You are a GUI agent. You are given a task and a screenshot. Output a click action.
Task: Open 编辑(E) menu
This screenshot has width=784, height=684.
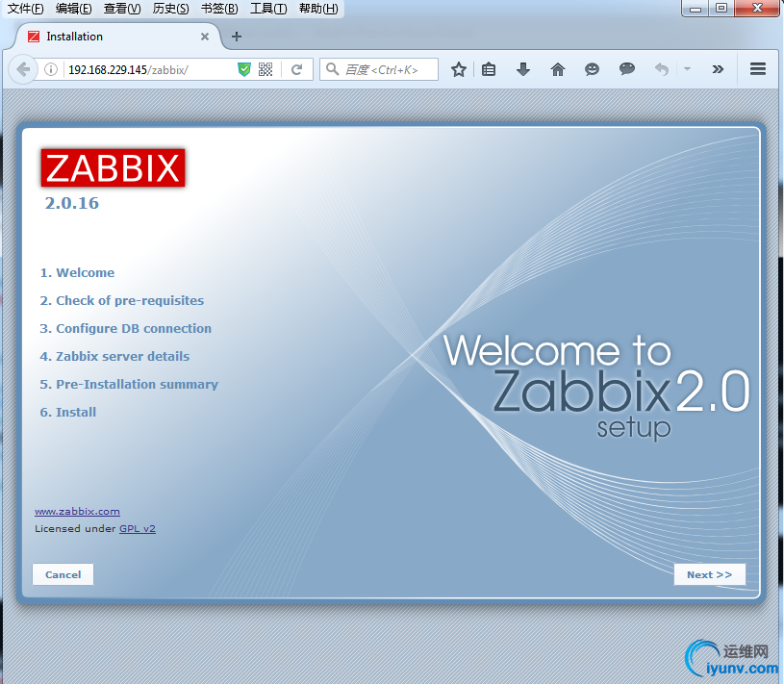(73, 9)
